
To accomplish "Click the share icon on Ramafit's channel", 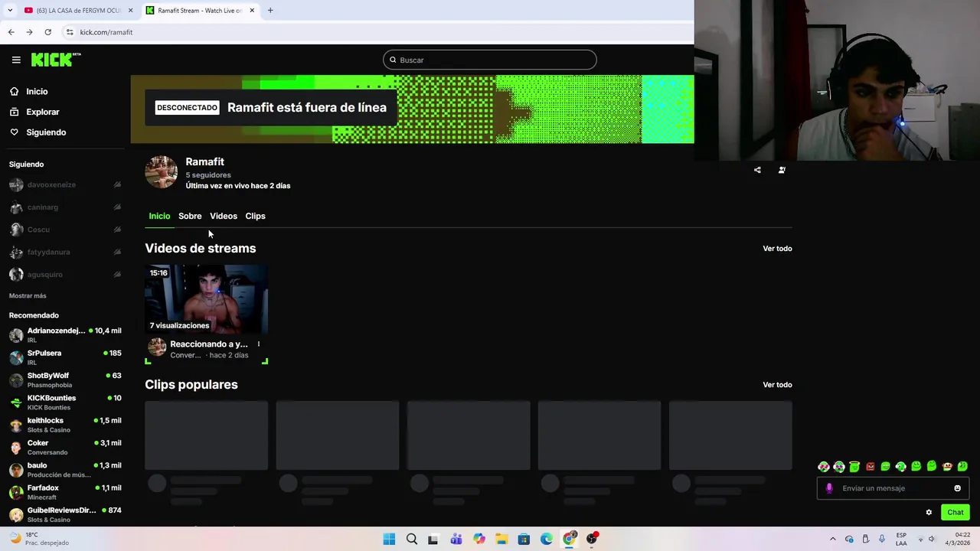I will (x=757, y=170).
